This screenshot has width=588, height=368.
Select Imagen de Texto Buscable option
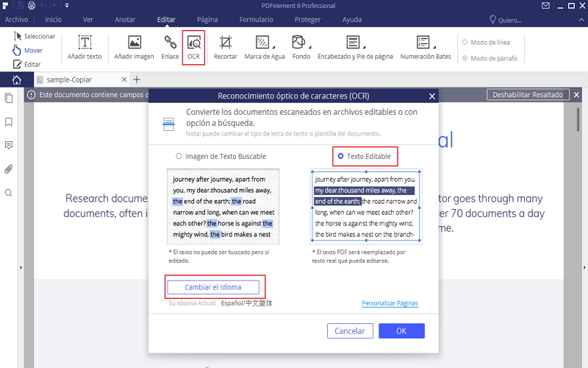point(221,156)
